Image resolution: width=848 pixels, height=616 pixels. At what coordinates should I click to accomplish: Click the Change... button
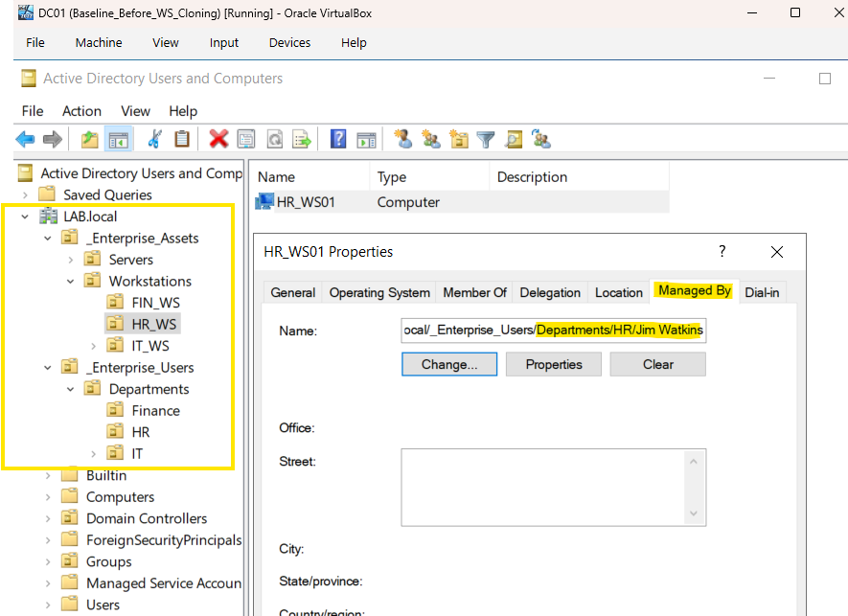tap(449, 364)
